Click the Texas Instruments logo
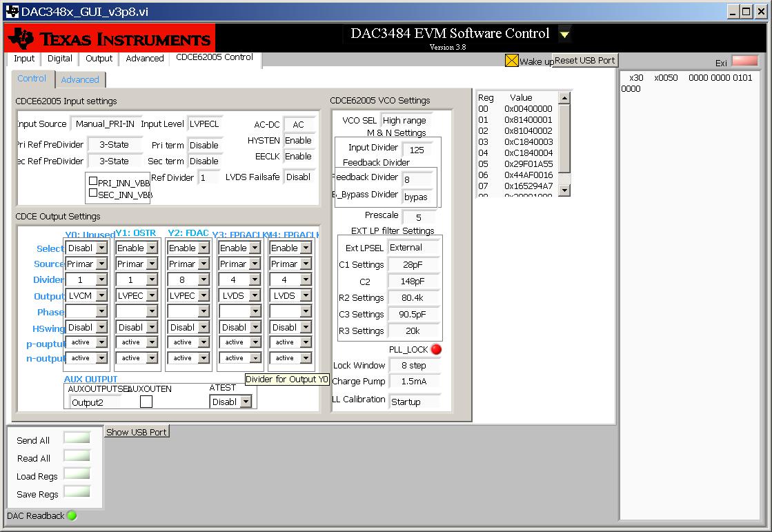 pos(110,38)
